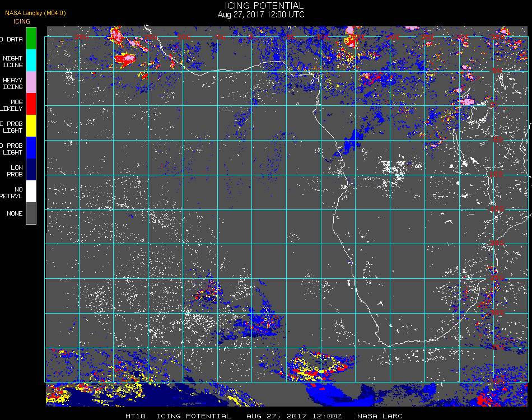
Task: Click the '10W' longitude label
Action: point(184,36)
